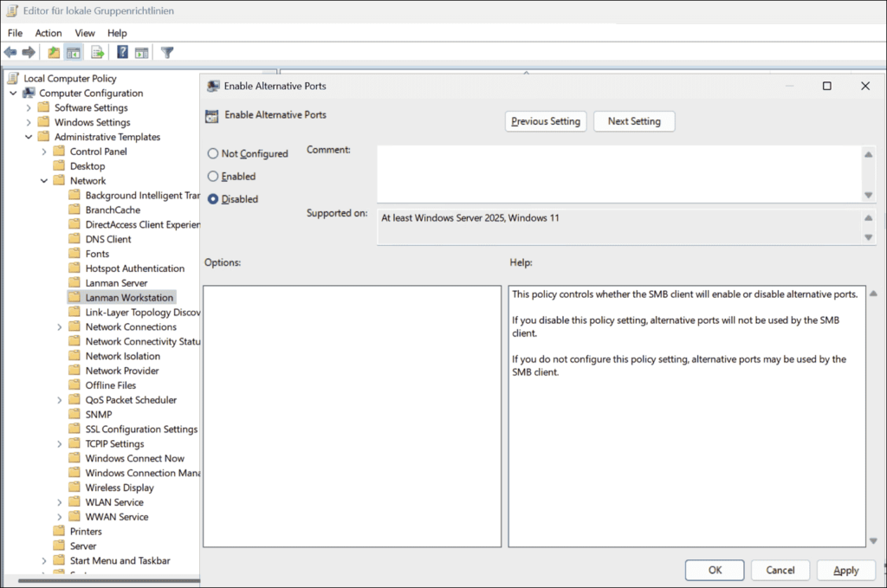Click the Lanman Workstation folder icon

point(74,297)
